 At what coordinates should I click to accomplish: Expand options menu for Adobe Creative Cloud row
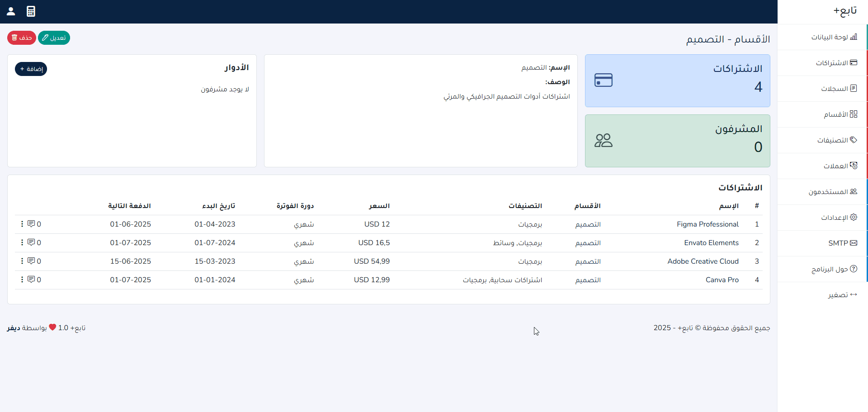tap(22, 261)
